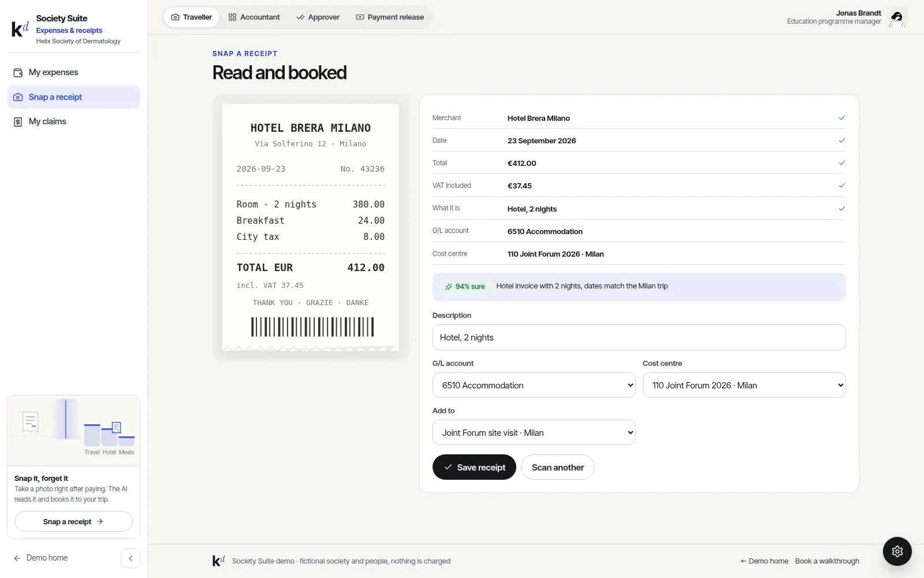Click the Hotel Brera Milano merchant value
Screen dimensions: 924x578
coord(538,118)
